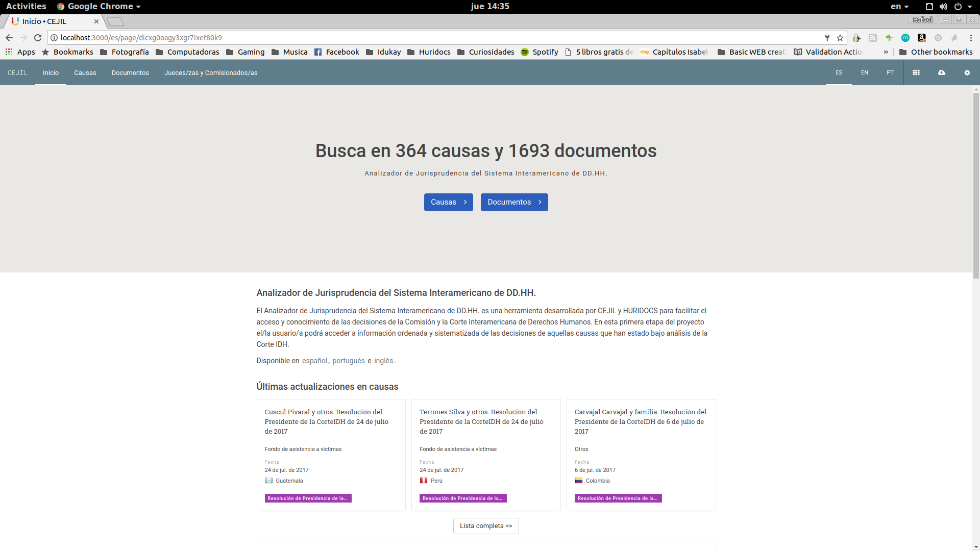Viewport: 980px width, 551px height.
Task: Click the purple tag on the Guatemala card
Action: (x=308, y=498)
